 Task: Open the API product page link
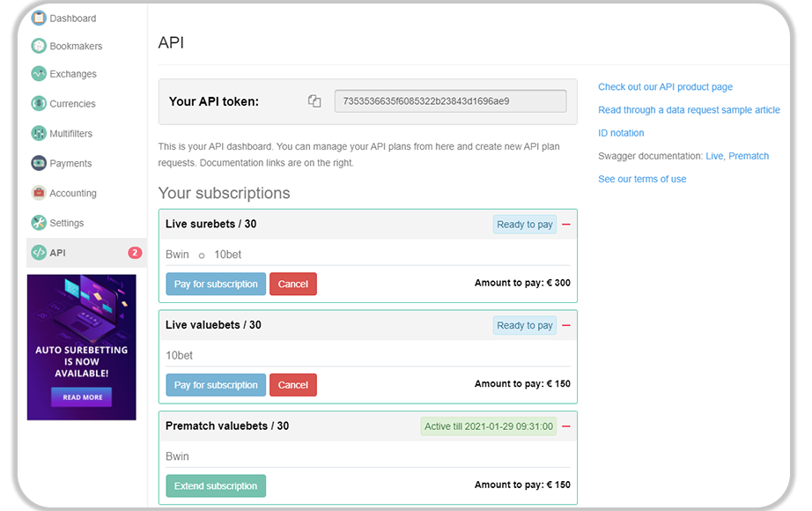[x=665, y=86]
